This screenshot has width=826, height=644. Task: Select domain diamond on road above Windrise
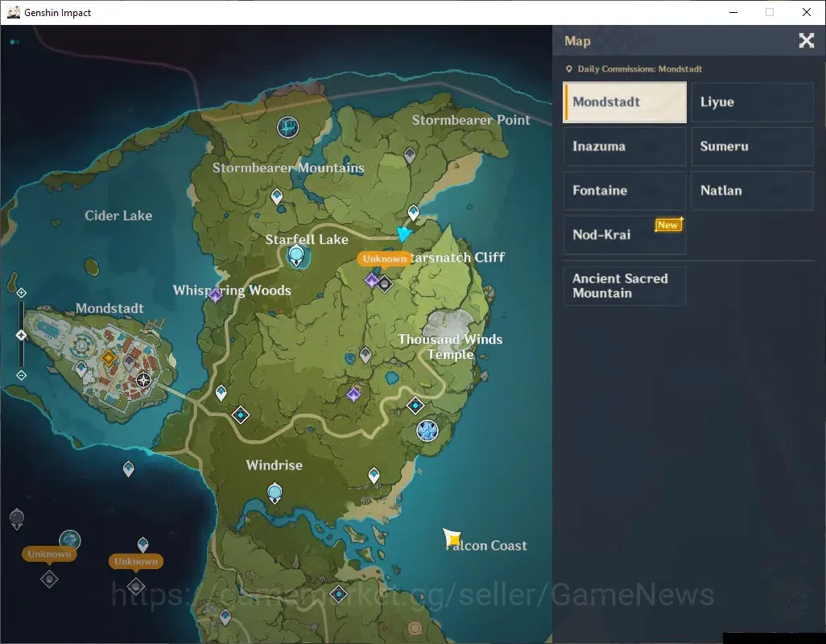tap(241, 415)
